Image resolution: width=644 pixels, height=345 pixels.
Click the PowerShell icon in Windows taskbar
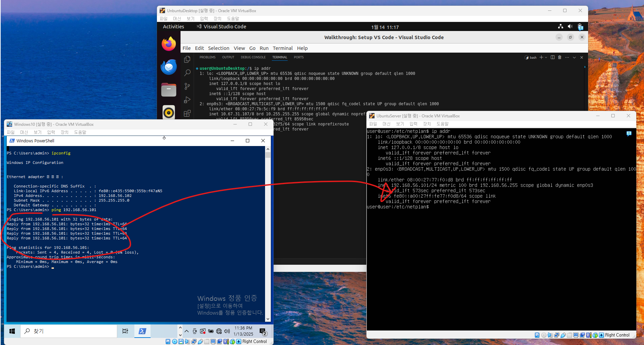[x=142, y=331]
